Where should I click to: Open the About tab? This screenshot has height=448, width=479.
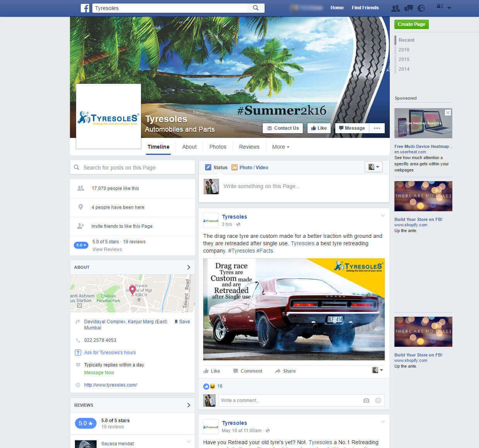pyautogui.click(x=189, y=147)
